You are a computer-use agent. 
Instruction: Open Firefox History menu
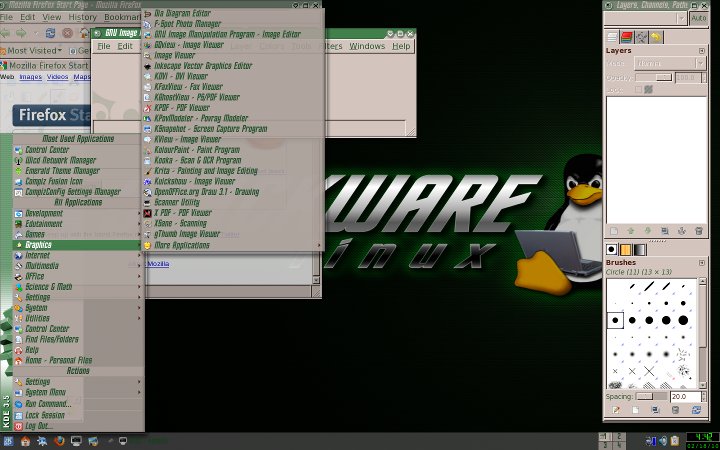click(x=82, y=17)
